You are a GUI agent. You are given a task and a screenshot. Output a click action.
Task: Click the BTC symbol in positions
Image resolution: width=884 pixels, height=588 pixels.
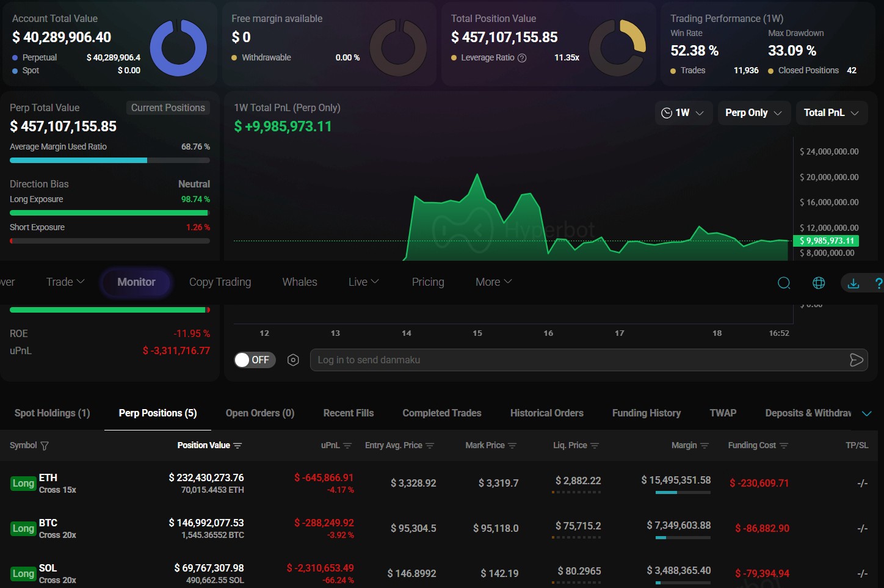pos(48,523)
